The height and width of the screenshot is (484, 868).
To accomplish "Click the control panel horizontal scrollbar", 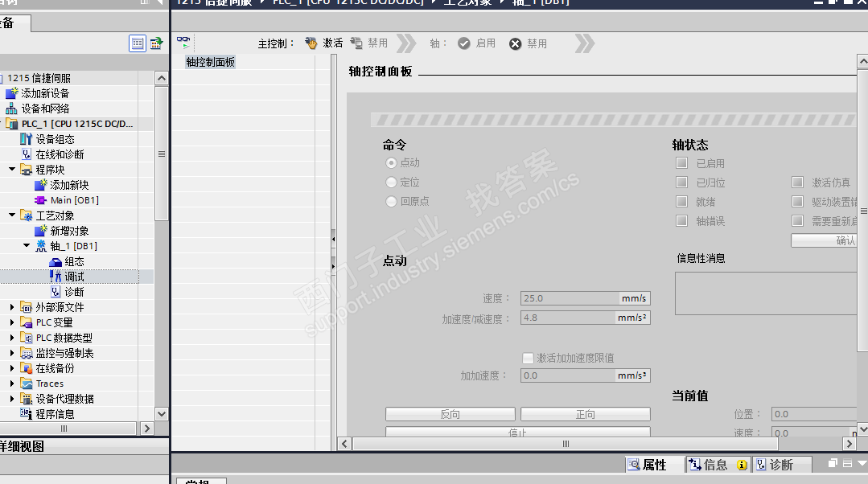I will 566,444.
